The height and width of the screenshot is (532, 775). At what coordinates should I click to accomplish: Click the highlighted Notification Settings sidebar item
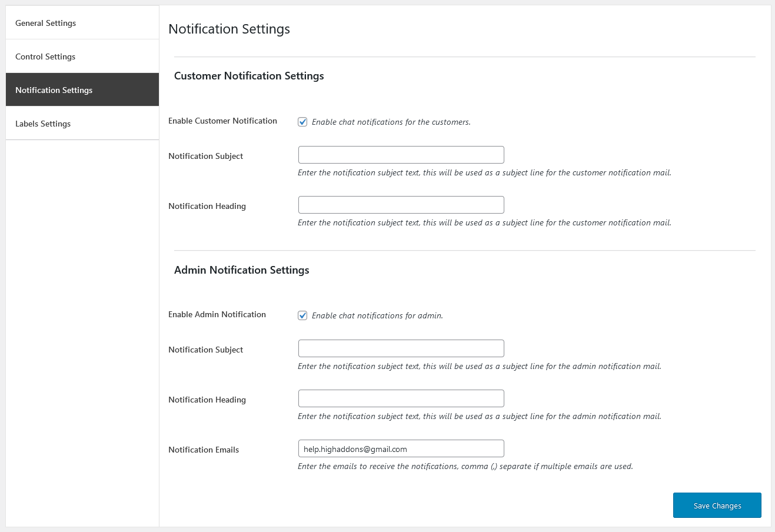pyautogui.click(x=54, y=89)
